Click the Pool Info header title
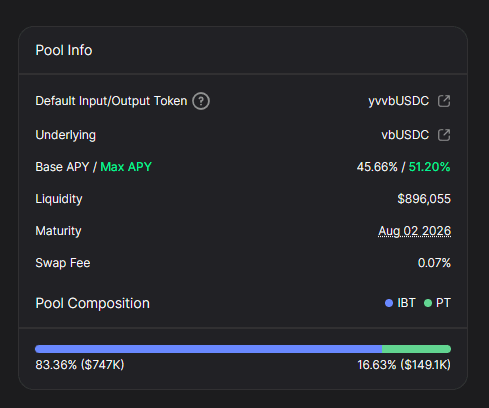 pyautogui.click(x=64, y=50)
